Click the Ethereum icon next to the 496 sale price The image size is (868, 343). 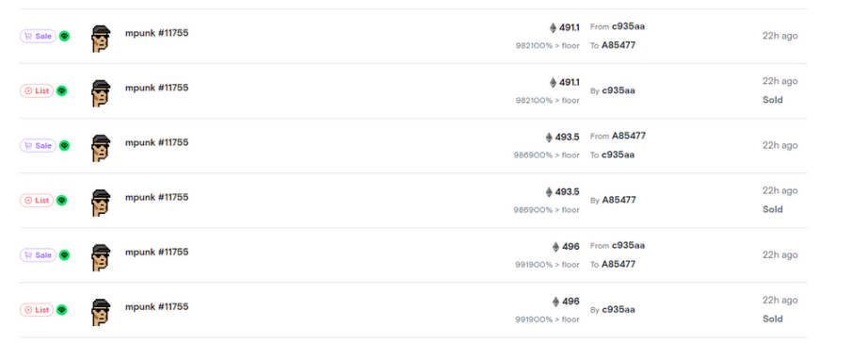click(x=555, y=247)
